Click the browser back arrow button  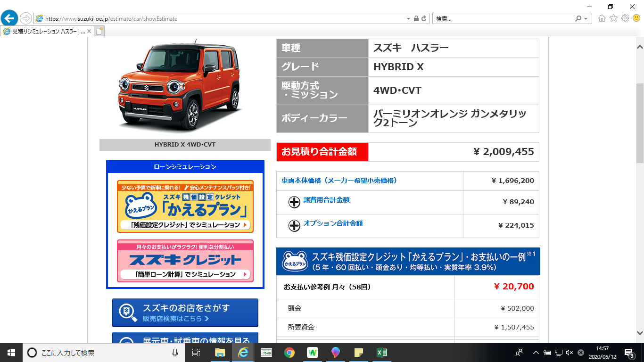point(9,18)
